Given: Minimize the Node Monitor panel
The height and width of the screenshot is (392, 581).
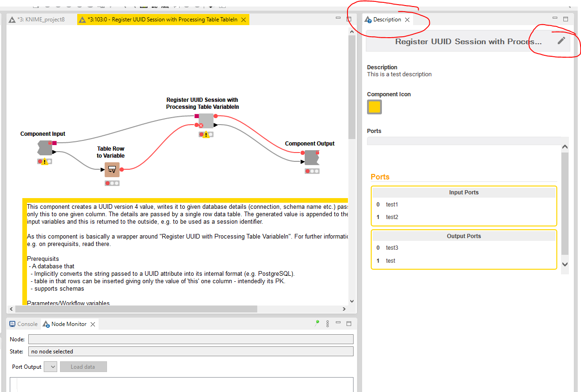Looking at the screenshot, I should click(x=338, y=323).
